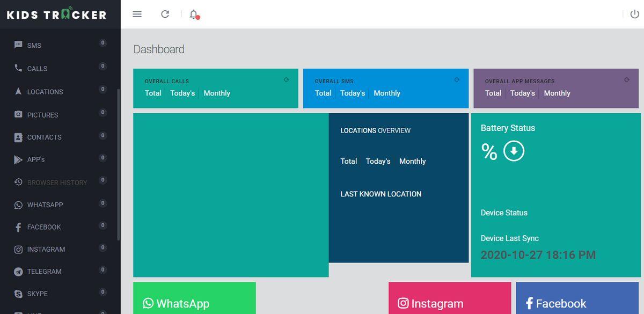This screenshot has width=644, height=314.
Task: Click the Kids Tracker logo
Action: pyautogui.click(x=56, y=14)
